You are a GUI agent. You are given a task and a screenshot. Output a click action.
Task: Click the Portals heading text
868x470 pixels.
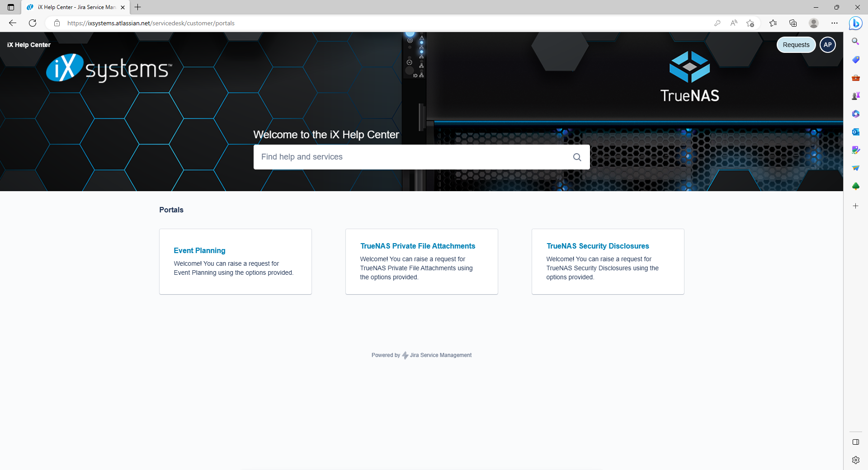coord(171,210)
